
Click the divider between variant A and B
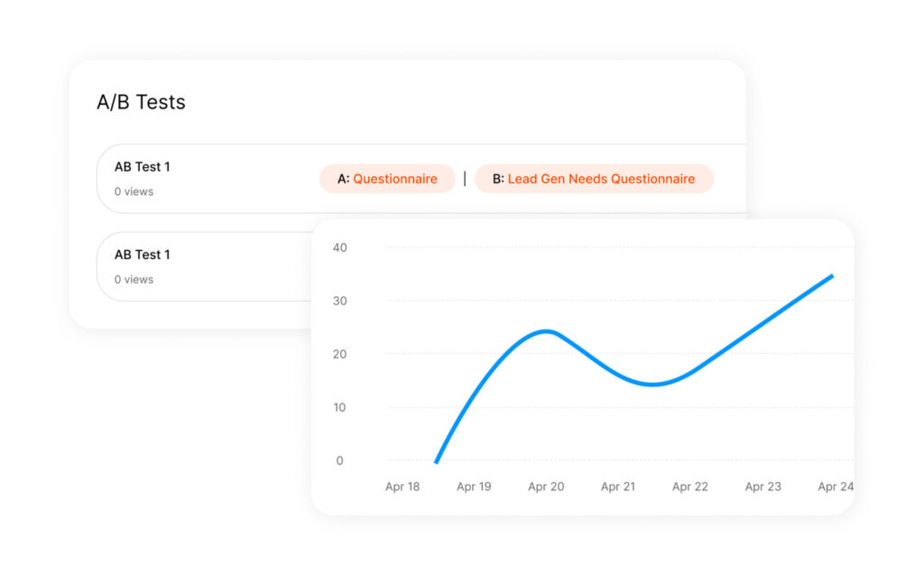point(465,178)
